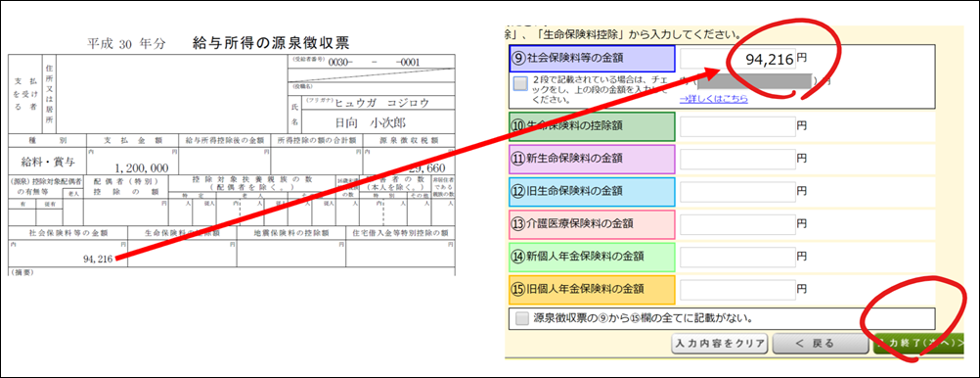Select the ⑪新生命保険料の金額 purple label
This screenshot has height=378, width=980.
(x=593, y=159)
